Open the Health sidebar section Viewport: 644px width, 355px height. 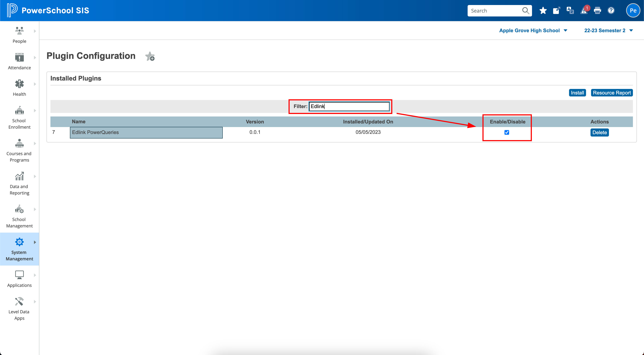click(x=19, y=88)
